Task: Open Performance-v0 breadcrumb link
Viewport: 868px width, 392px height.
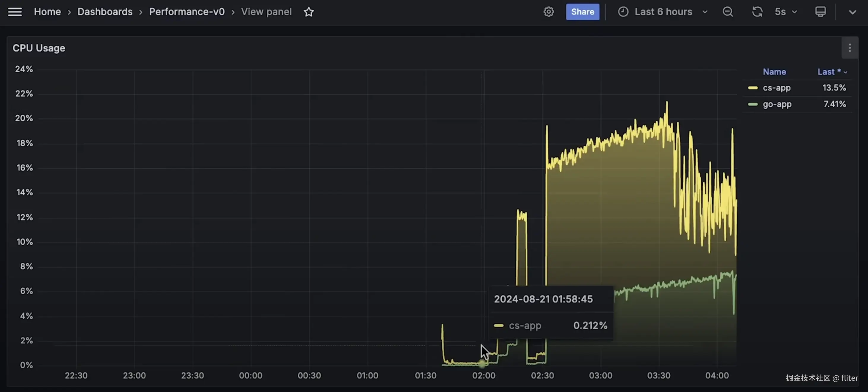Action: (x=187, y=12)
